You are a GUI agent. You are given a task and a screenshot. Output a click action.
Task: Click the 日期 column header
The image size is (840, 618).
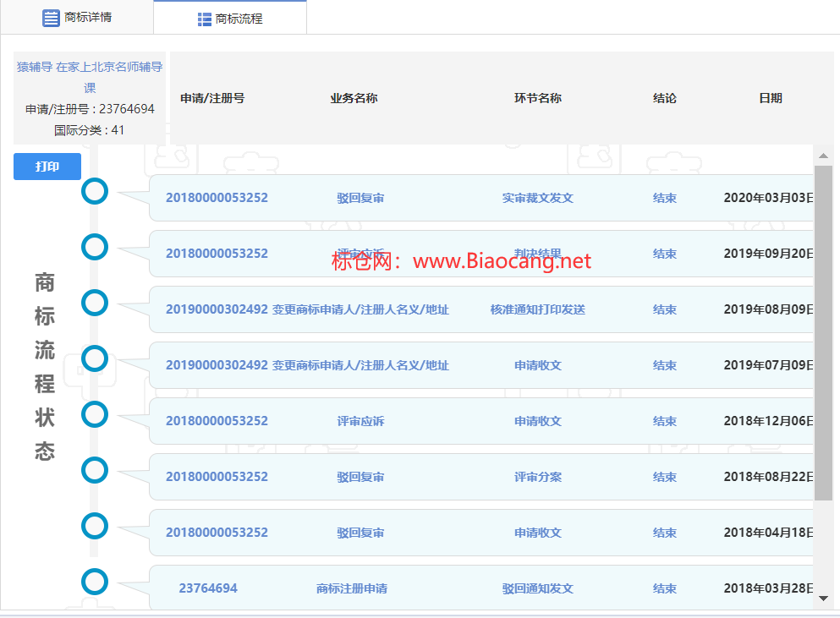tap(771, 98)
